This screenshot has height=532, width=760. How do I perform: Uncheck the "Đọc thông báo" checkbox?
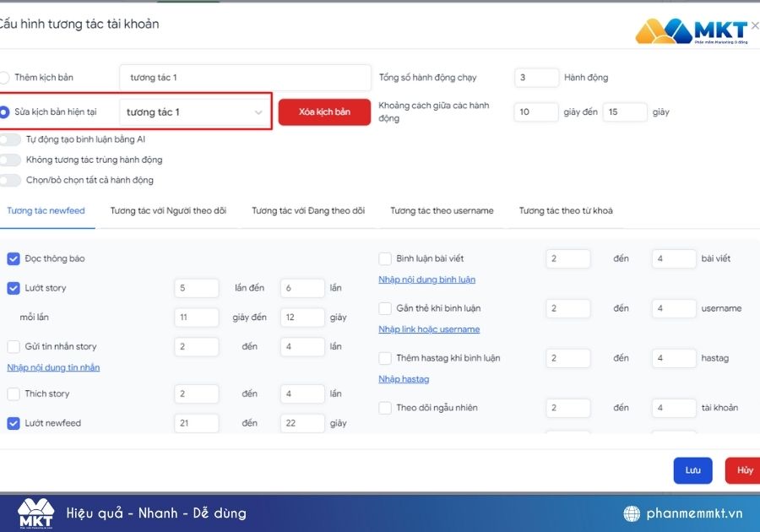14,258
